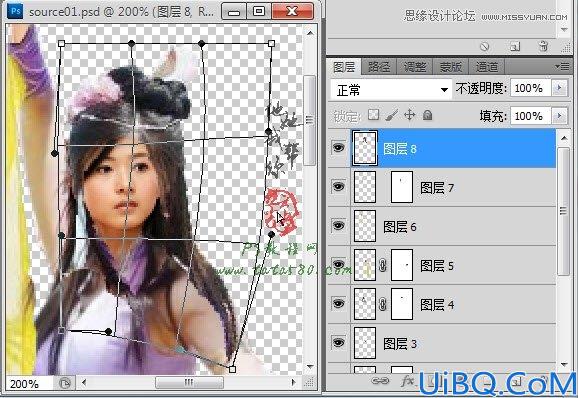Click the 图层 3 layer name
This screenshot has height=398, width=578.
400,344
